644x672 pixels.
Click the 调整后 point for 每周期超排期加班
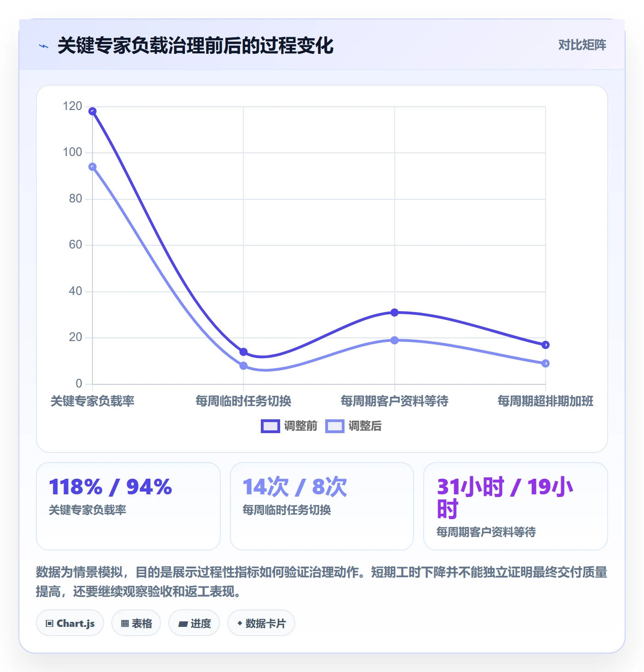[x=546, y=363]
